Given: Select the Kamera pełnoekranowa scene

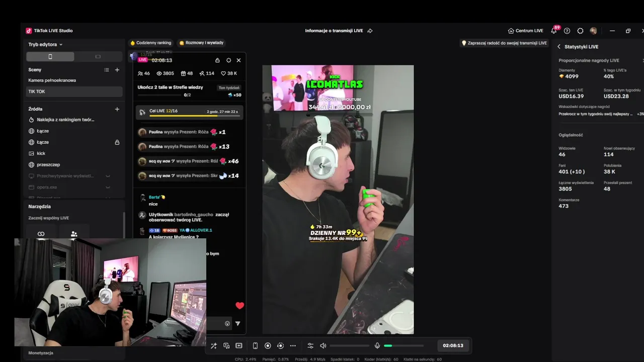Looking at the screenshot, I should click(74, 80).
